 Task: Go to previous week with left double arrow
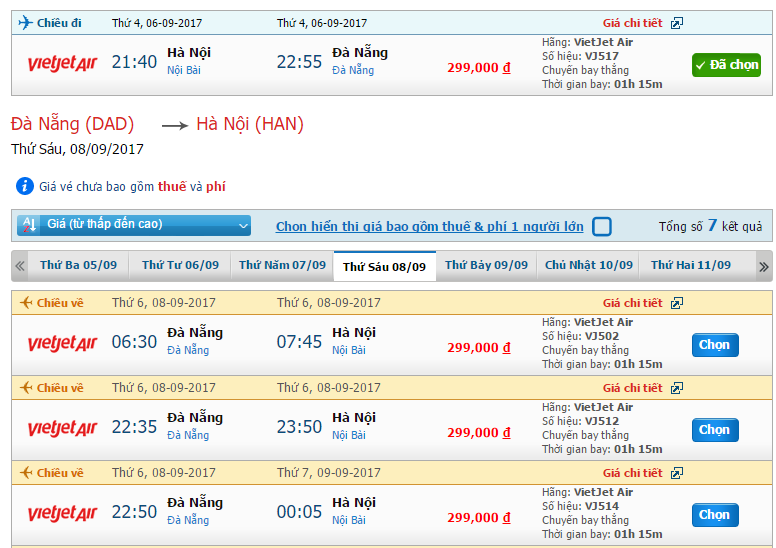click(20, 266)
